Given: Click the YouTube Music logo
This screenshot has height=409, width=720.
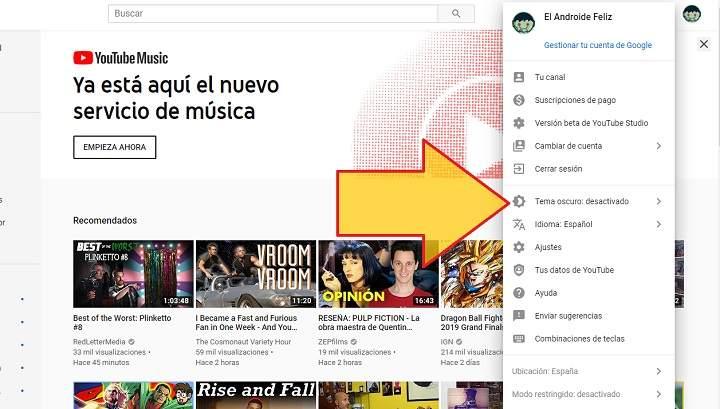Looking at the screenshot, I should pos(121,58).
